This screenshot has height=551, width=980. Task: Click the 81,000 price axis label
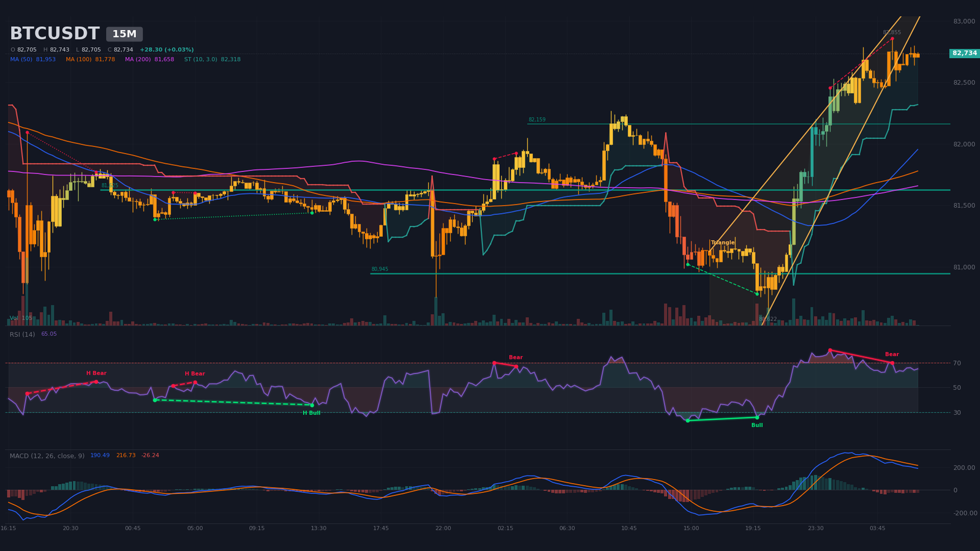pyautogui.click(x=964, y=268)
